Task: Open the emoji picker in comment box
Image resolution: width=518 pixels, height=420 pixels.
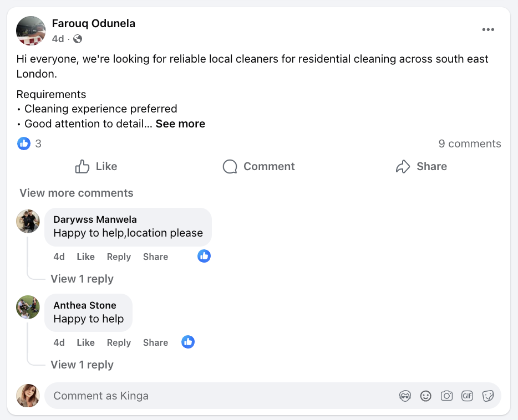Action: point(425,396)
